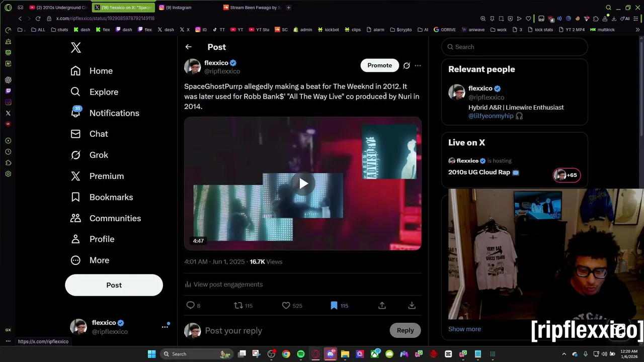Open Twitch in the Opera sidebar

click(x=8, y=91)
